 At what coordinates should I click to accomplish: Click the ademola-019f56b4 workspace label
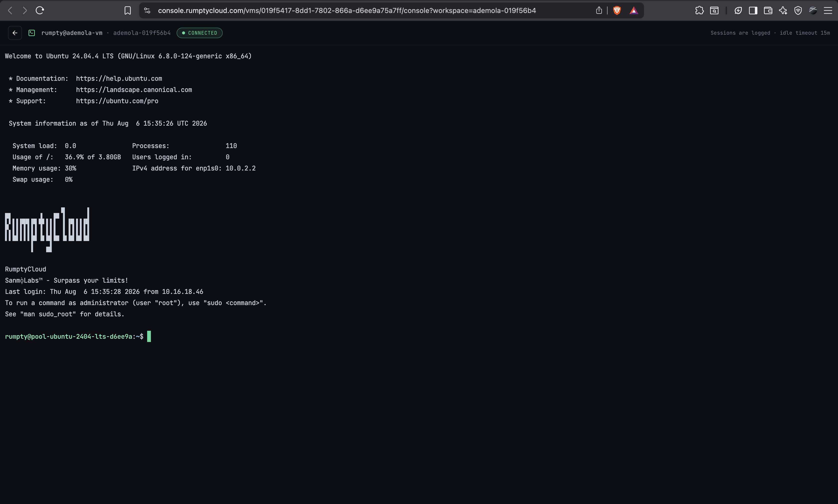(142, 33)
